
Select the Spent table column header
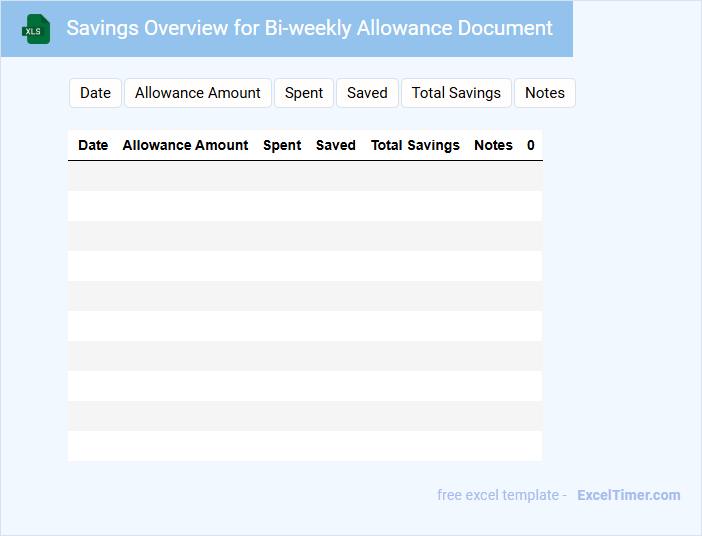point(282,145)
